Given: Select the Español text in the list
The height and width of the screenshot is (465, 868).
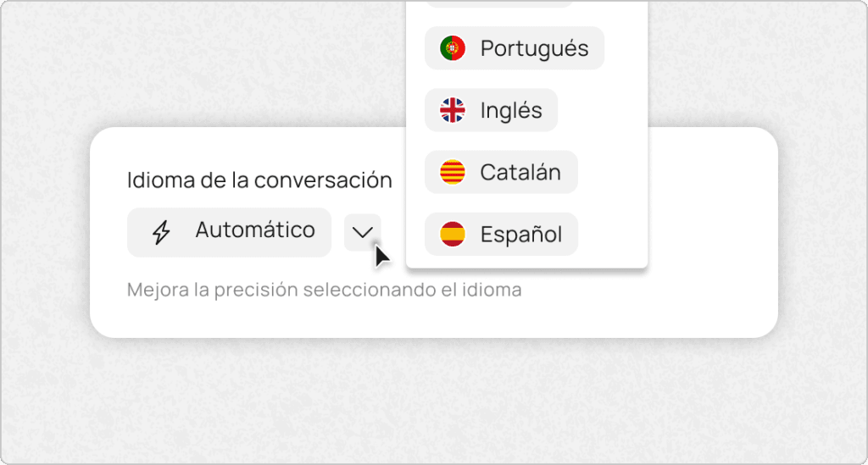Looking at the screenshot, I should [521, 235].
